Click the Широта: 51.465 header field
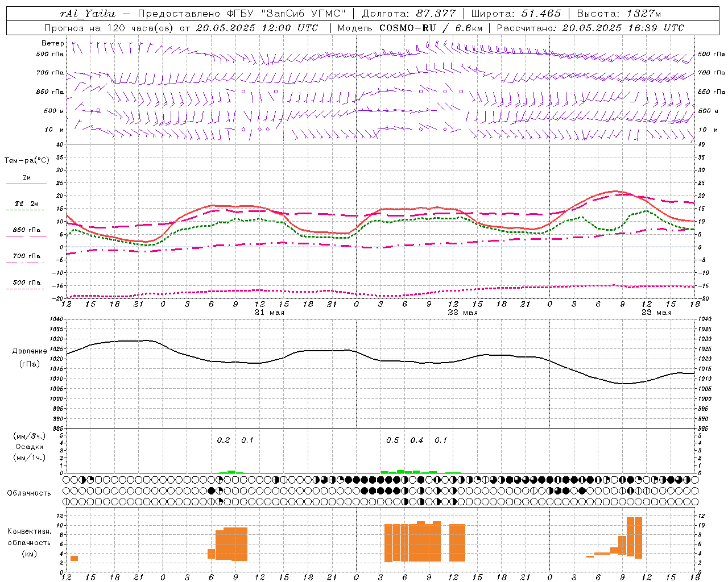The image size is (728, 582). tap(516, 14)
